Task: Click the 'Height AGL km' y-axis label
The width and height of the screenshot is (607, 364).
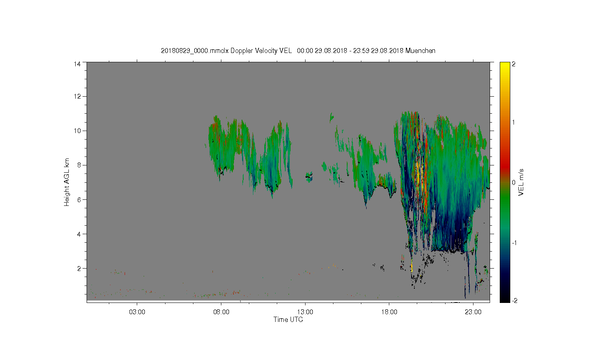Action: pos(67,182)
